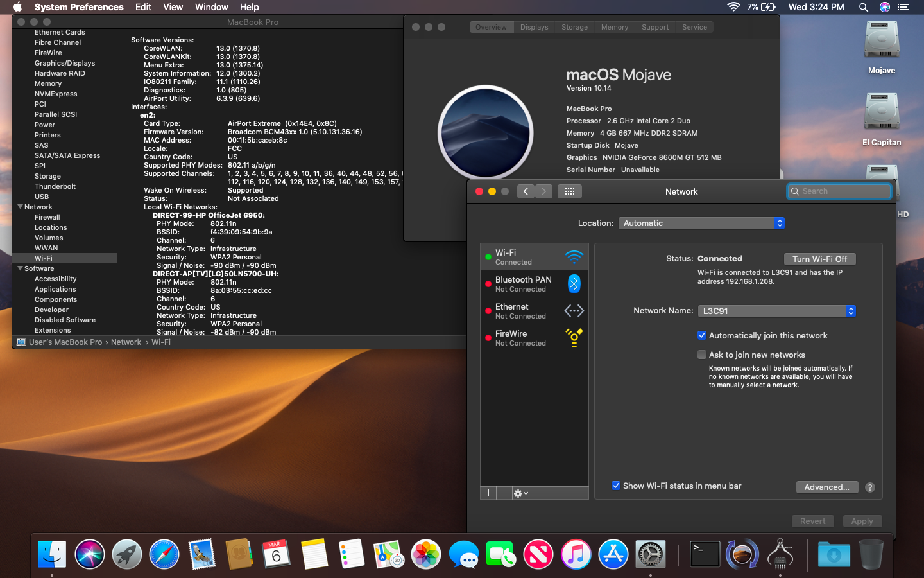The width and height of the screenshot is (924, 578).
Task: Open Trash in Dock
Action: pos(871,554)
